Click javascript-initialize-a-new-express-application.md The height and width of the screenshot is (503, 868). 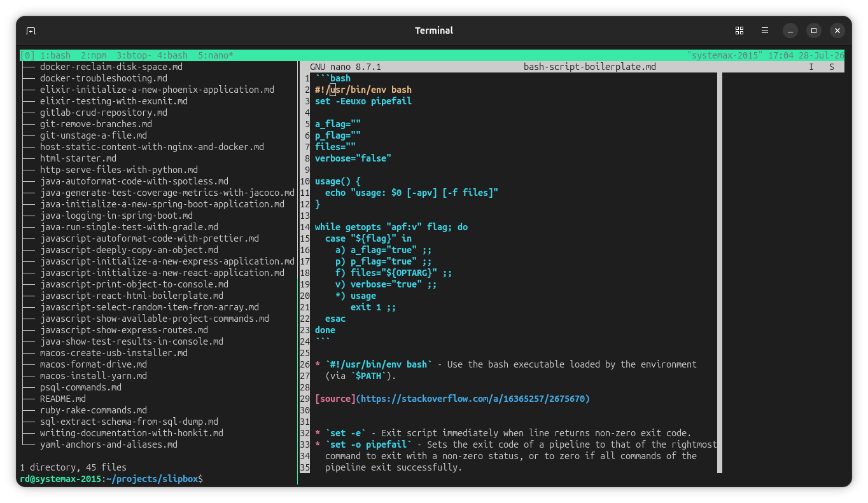click(167, 261)
